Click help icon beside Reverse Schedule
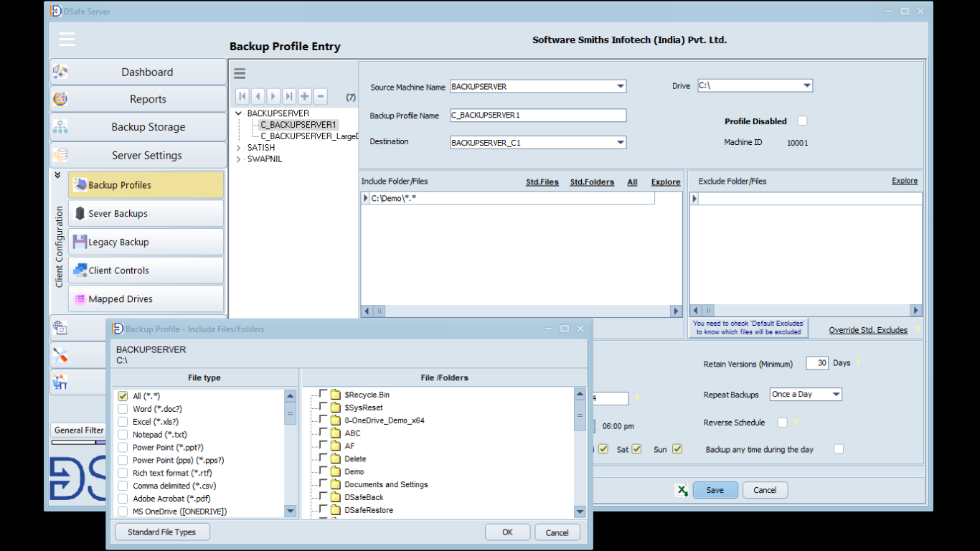The height and width of the screenshot is (551, 980). click(796, 423)
